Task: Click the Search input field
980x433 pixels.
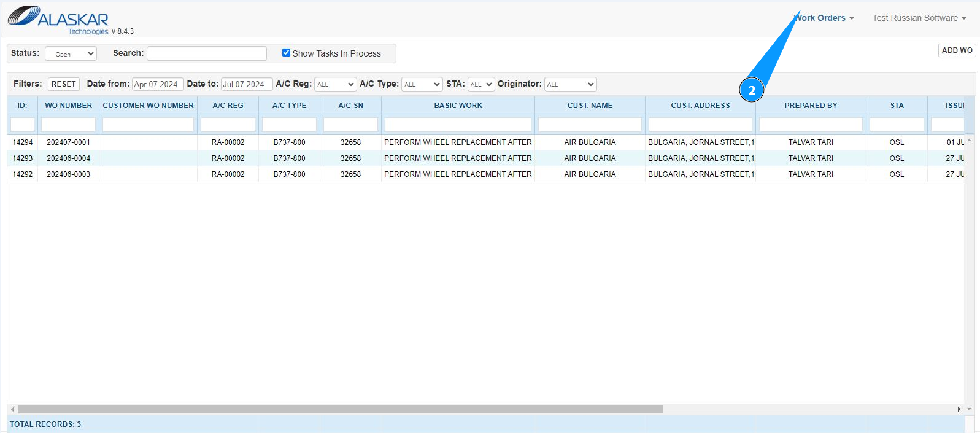Action: pos(207,53)
